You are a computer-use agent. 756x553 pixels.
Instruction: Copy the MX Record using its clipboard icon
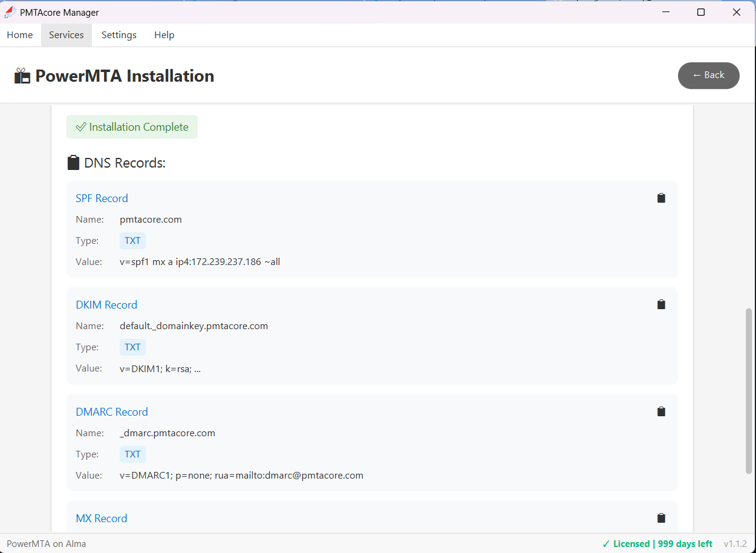pyautogui.click(x=661, y=517)
